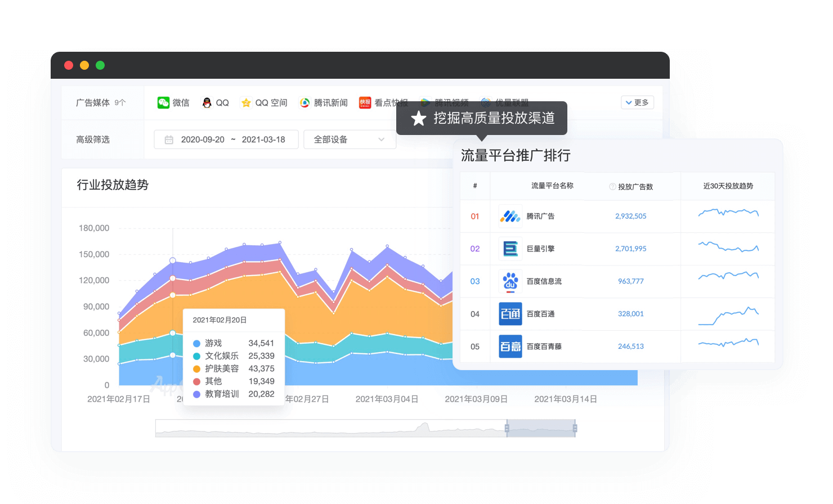The height and width of the screenshot is (504, 833).
Task: Open the 全部设备 device dropdown
Action: point(349,139)
